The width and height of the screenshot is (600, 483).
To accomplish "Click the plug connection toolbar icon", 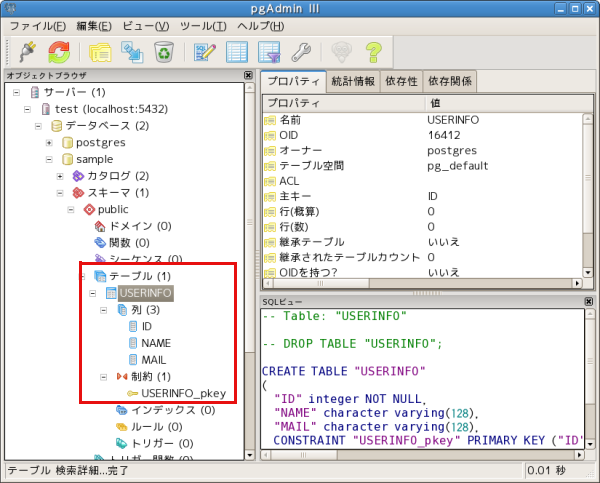I will click(x=27, y=52).
